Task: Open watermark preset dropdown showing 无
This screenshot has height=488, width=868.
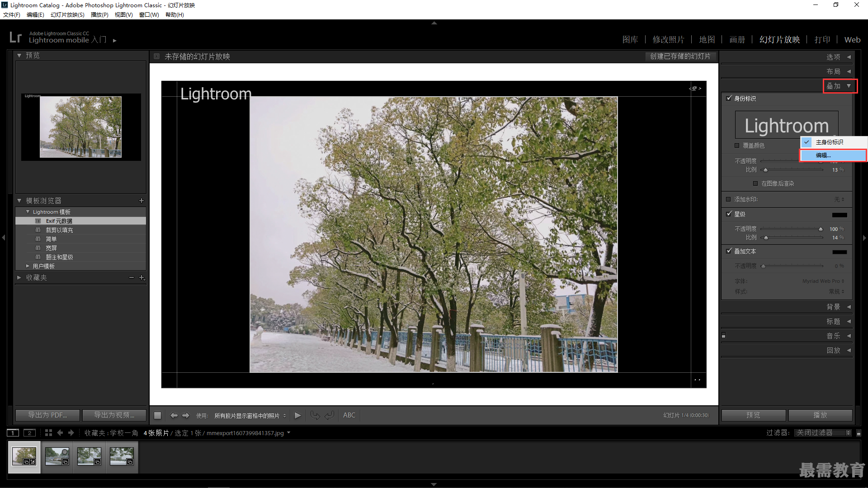Action: [839, 199]
